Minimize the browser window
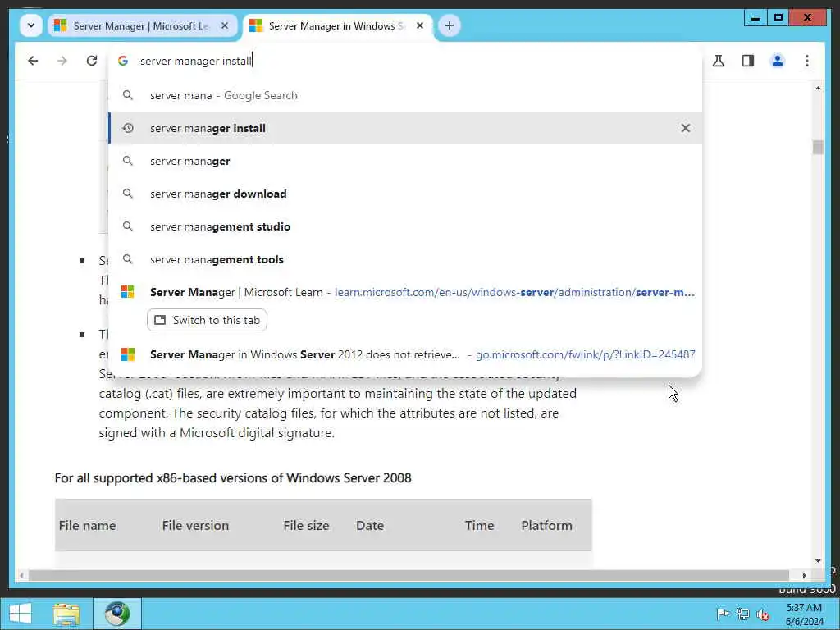840x630 pixels. click(756, 18)
